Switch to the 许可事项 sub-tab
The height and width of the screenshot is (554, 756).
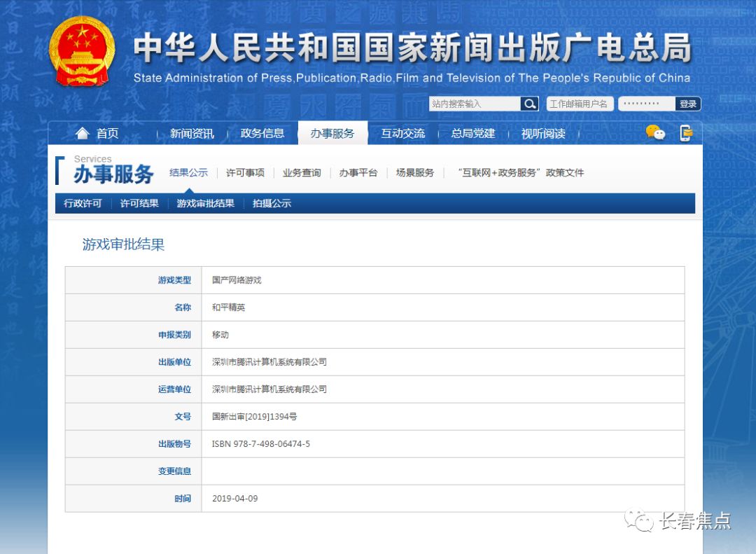[x=245, y=172]
